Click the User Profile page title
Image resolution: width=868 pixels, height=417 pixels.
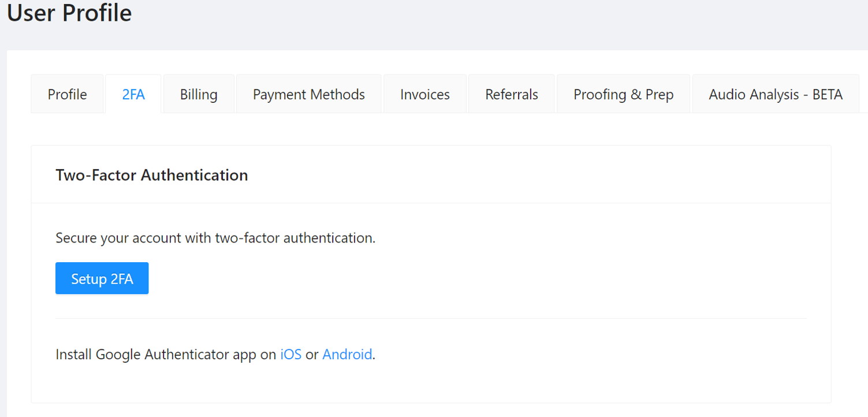click(x=68, y=13)
